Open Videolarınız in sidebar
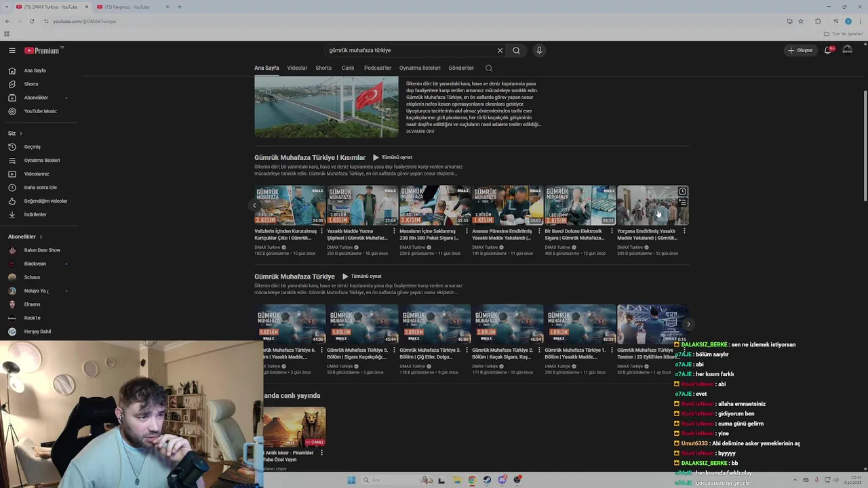The width and height of the screenshot is (868, 488). click(x=37, y=174)
